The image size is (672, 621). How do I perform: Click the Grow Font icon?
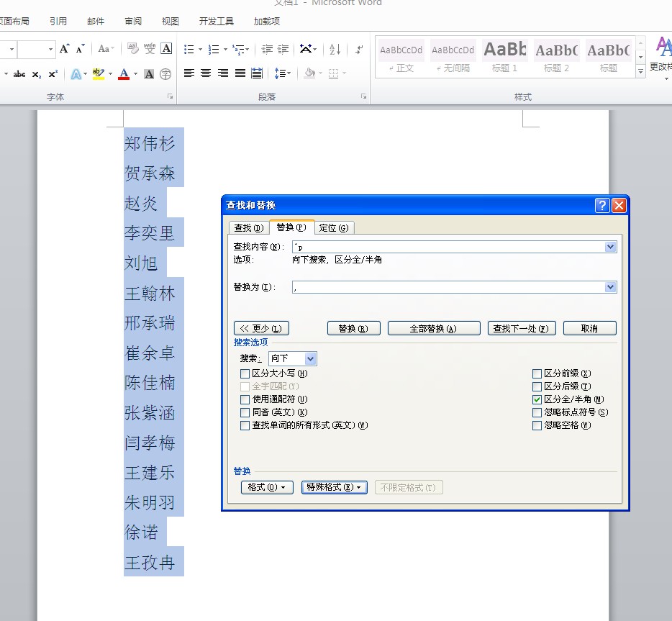click(x=64, y=49)
